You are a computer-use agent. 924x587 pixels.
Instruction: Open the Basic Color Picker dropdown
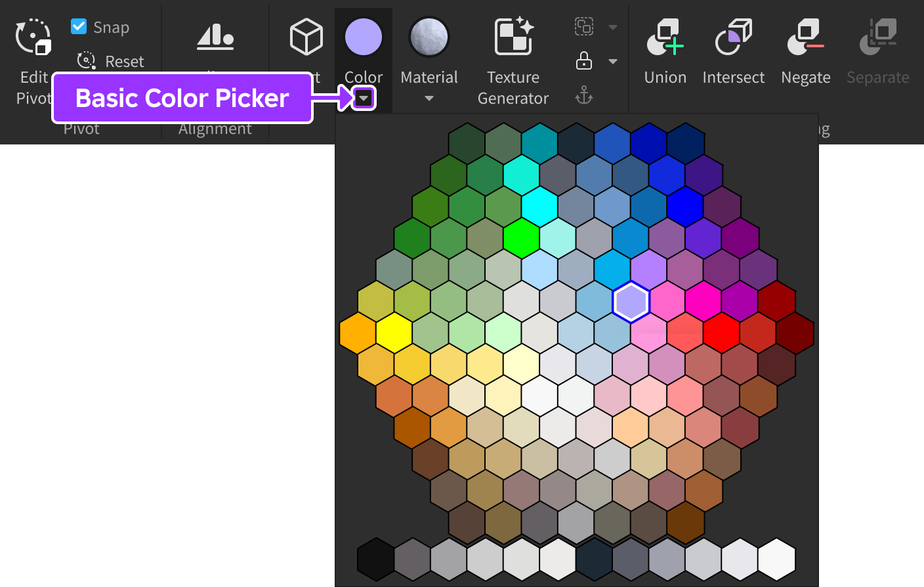pos(364,97)
